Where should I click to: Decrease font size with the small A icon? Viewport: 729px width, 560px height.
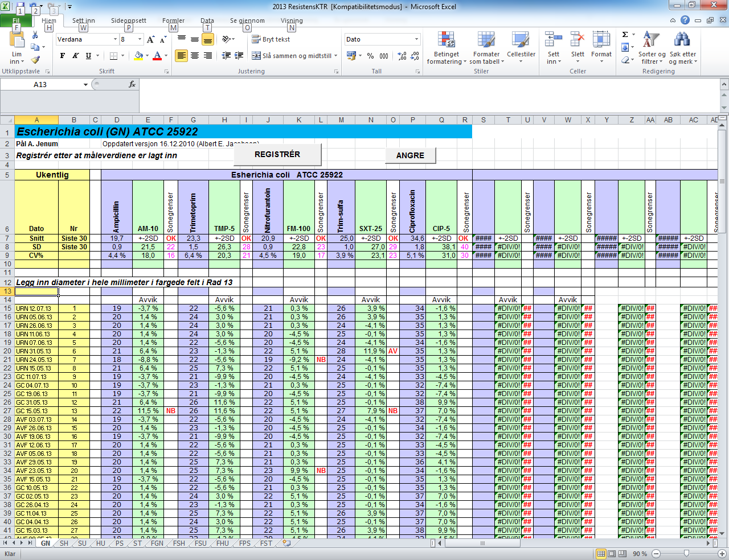pyautogui.click(x=163, y=39)
